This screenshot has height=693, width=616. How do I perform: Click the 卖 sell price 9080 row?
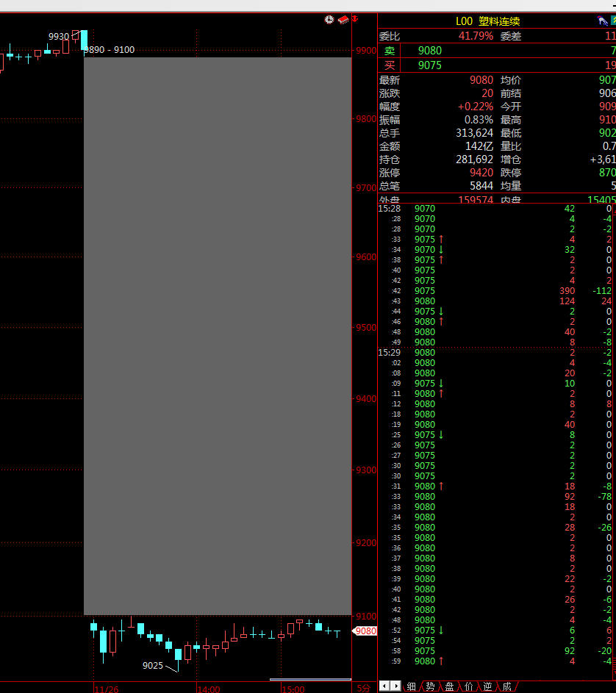[x=497, y=51]
